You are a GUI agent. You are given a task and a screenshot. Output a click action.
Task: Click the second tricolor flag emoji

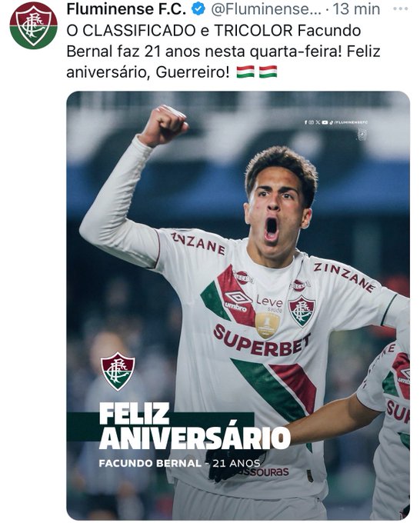click(268, 72)
